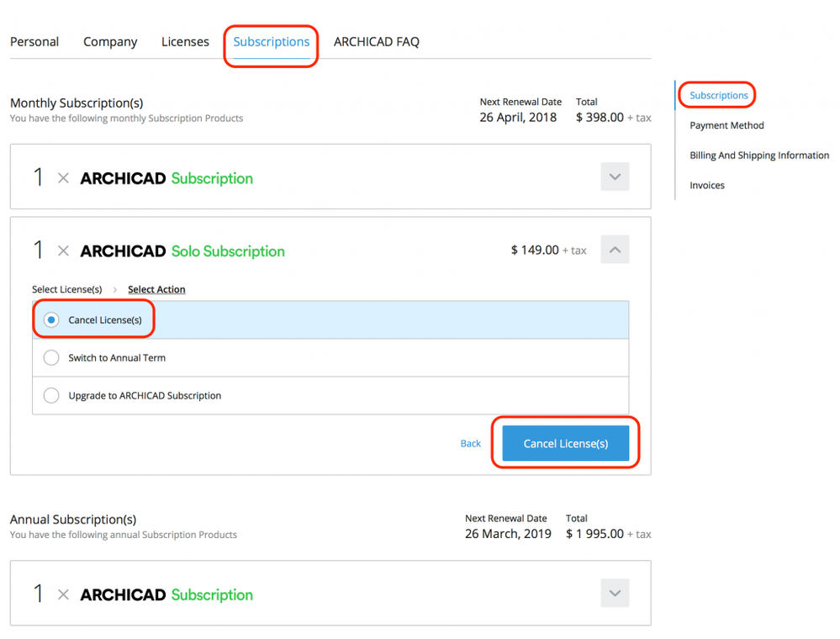The height and width of the screenshot is (639, 840).
Task: Go back using the Back link
Action: pos(471,443)
